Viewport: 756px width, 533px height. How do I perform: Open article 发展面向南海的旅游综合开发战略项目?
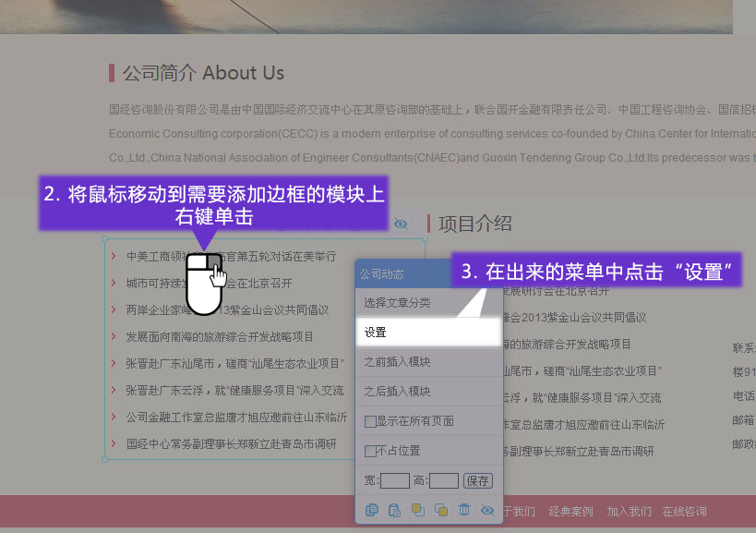[220, 336]
